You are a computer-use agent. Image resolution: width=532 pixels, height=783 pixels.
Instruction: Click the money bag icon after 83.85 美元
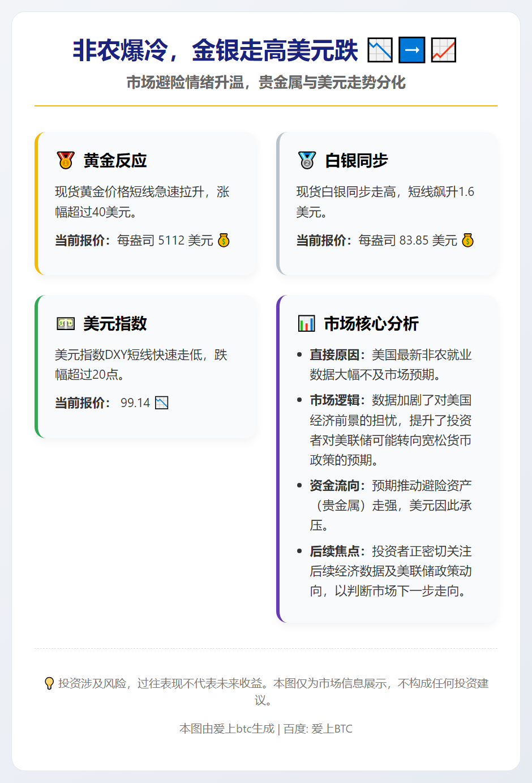tap(467, 241)
